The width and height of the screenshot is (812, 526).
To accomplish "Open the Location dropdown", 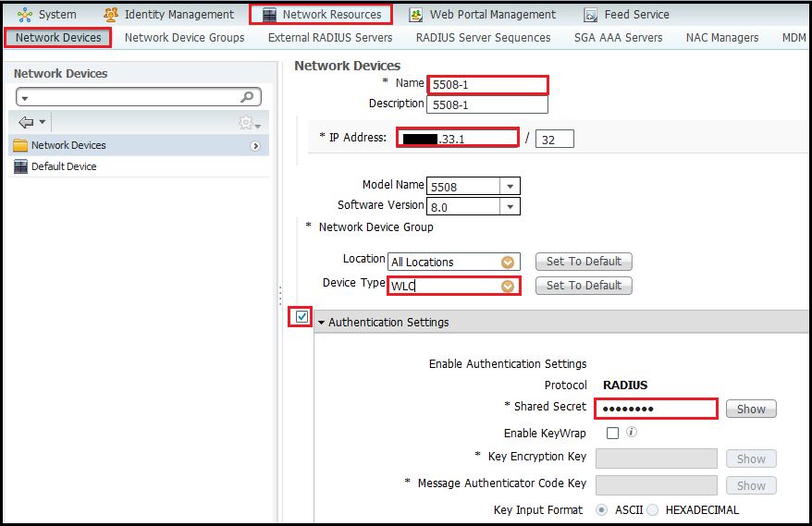I will click(507, 262).
